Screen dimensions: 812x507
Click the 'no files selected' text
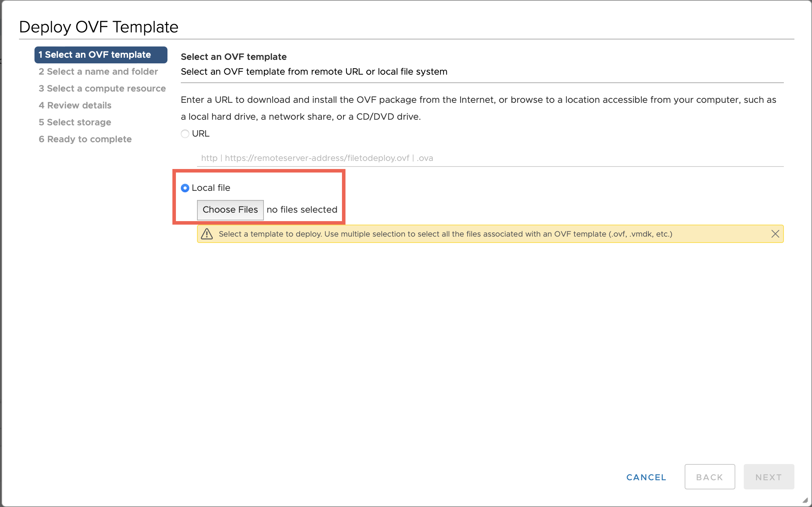(x=302, y=210)
